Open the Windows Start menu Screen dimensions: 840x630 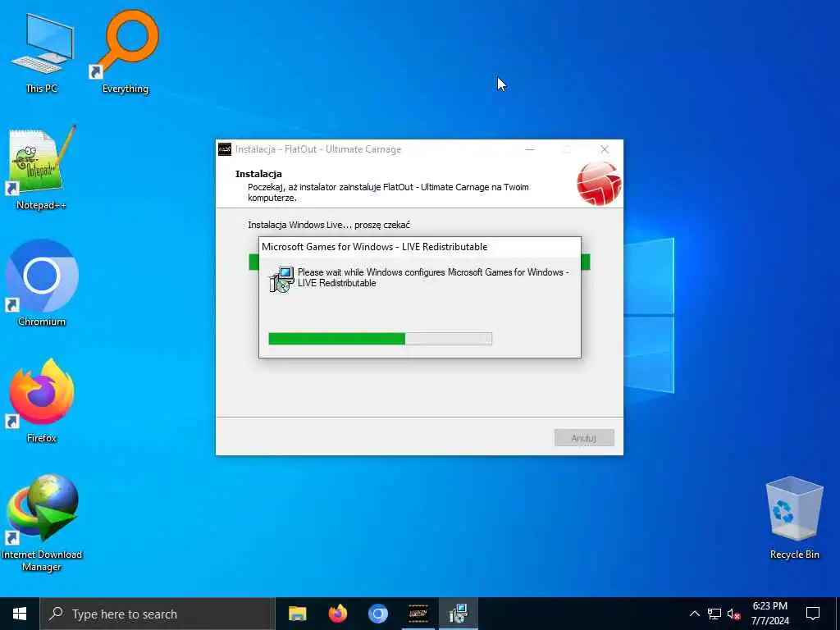[x=20, y=614]
